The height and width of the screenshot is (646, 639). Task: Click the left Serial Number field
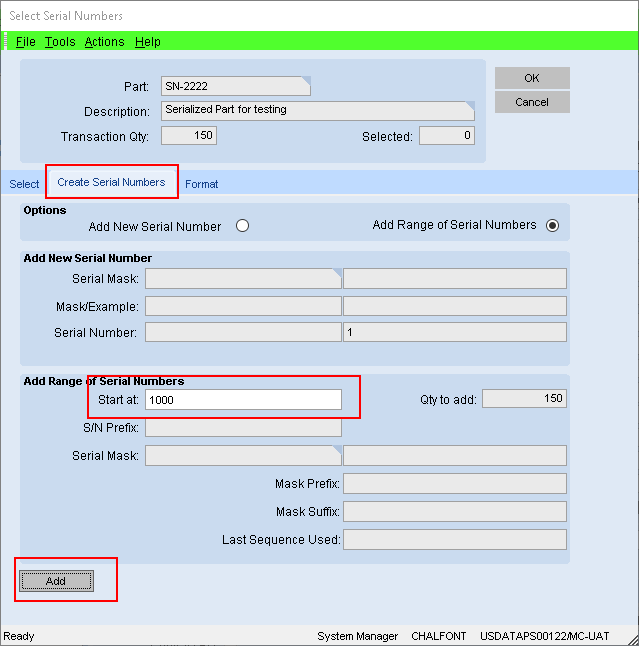(x=243, y=332)
